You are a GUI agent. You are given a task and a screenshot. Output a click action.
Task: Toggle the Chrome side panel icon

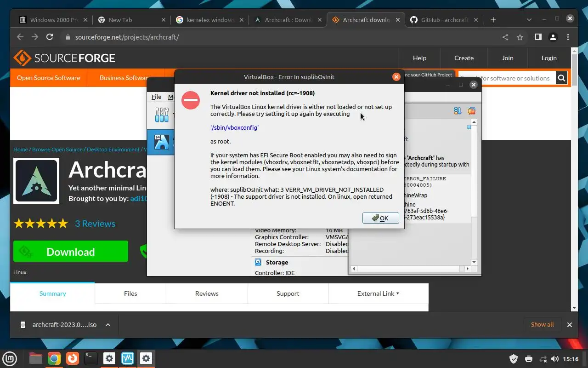(x=538, y=37)
